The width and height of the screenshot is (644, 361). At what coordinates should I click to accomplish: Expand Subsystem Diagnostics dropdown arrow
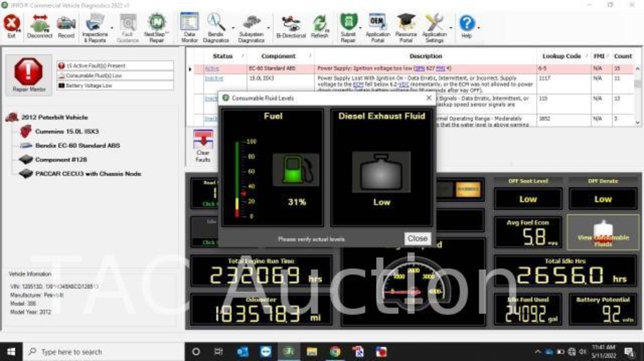pos(268,28)
